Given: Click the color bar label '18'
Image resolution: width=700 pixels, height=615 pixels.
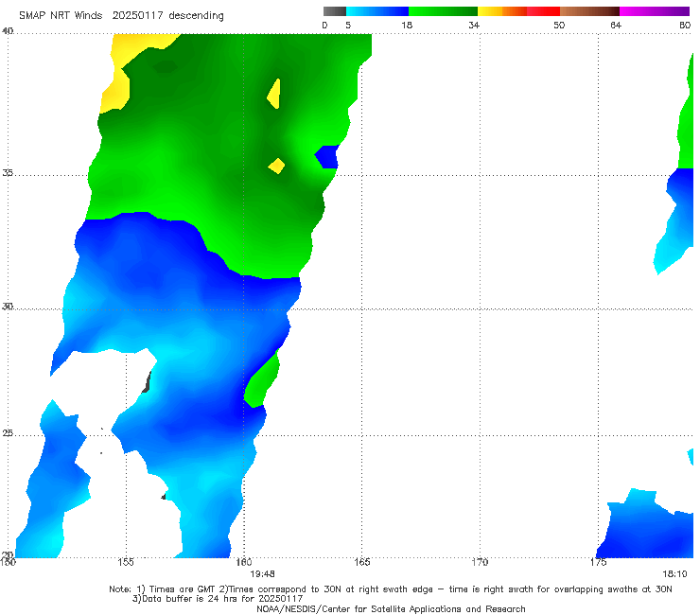Looking at the screenshot, I should [x=407, y=25].
